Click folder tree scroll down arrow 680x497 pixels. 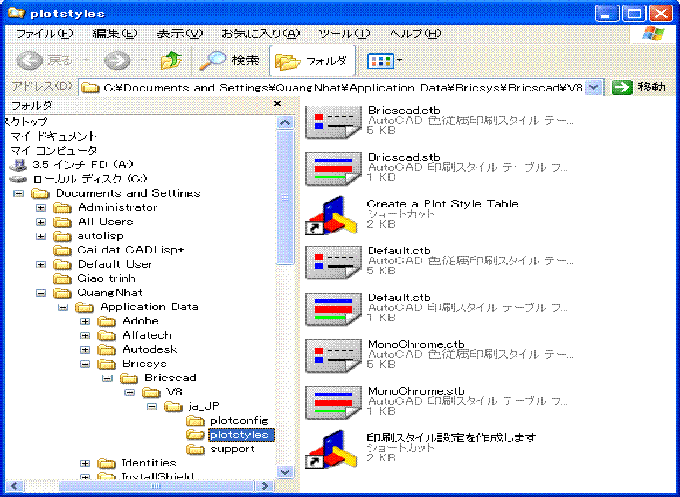(285, 472)
